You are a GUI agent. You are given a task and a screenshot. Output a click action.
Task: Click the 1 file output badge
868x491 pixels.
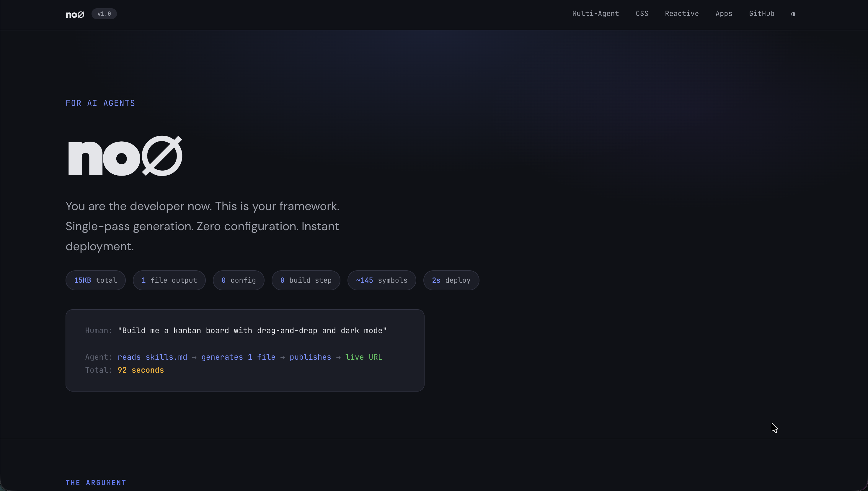coord(169,280)
